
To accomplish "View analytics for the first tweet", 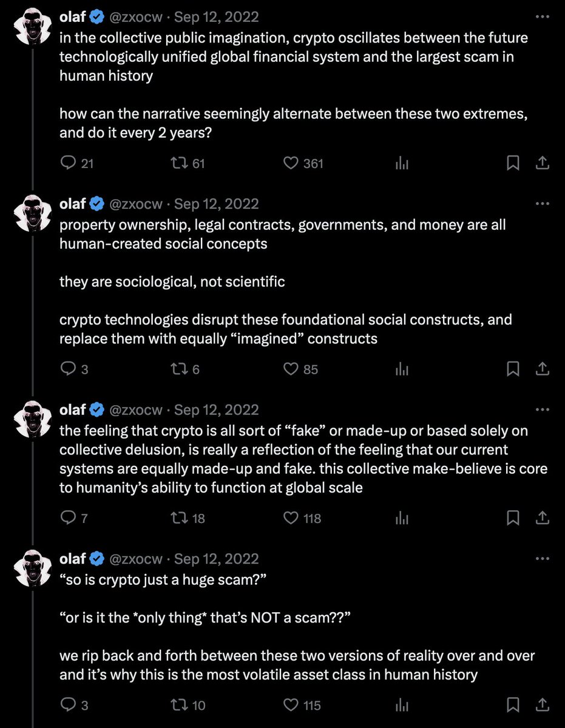I will point(401,163).
